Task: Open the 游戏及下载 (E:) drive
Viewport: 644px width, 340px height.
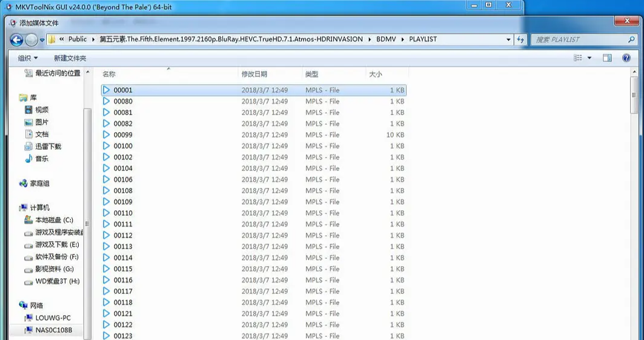Action: [51, 245]
